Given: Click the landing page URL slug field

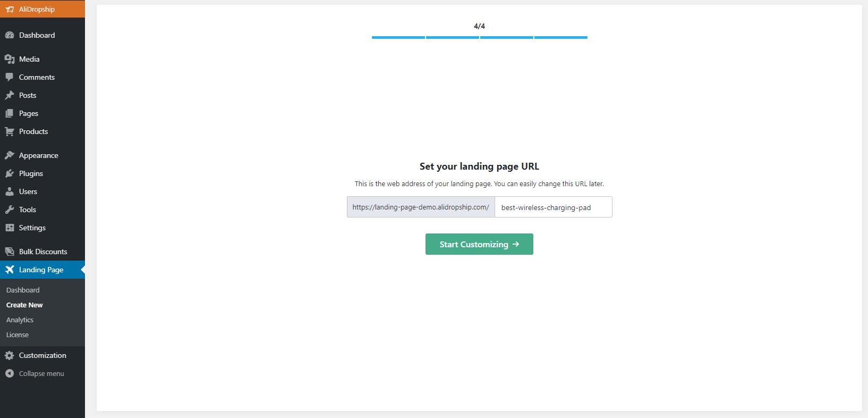Looking at the screenshot, I should (552, 207).
